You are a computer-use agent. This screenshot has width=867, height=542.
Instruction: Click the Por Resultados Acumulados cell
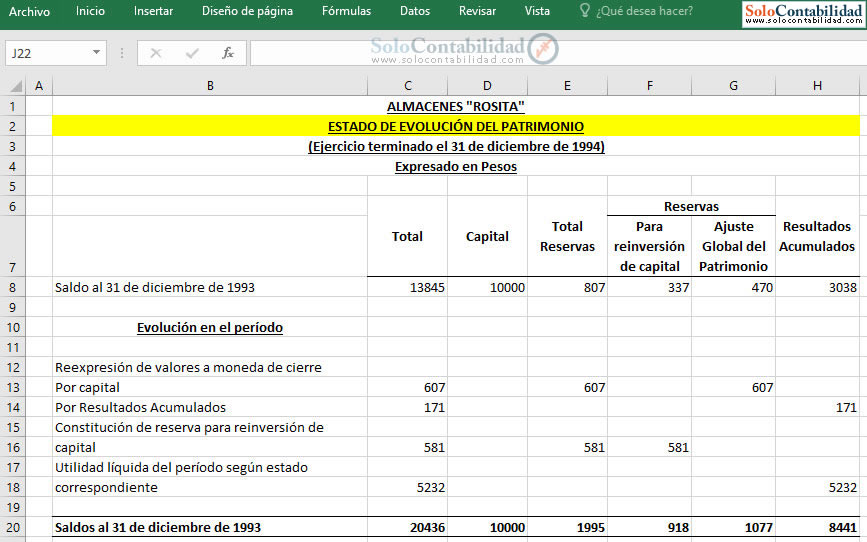(x=210, y=408)
